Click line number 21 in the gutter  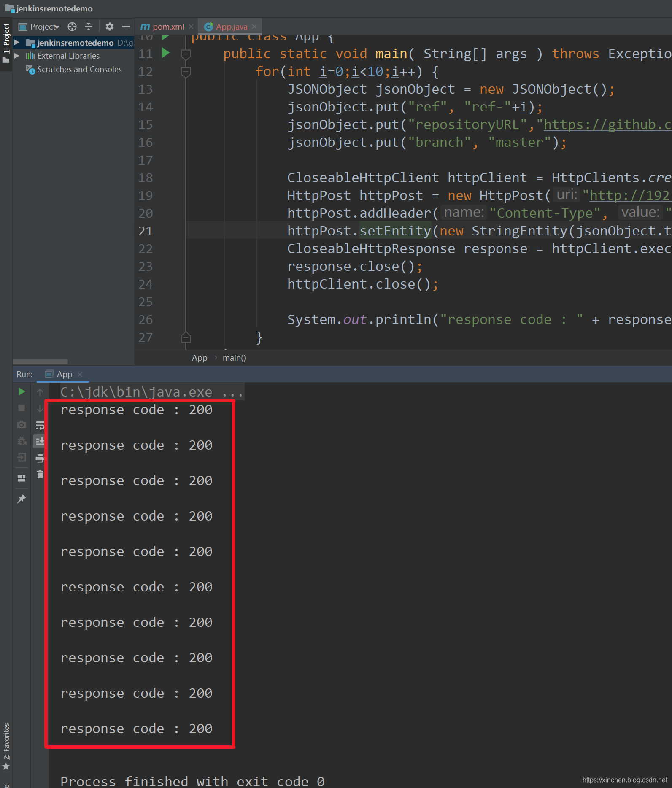(146, 231)
